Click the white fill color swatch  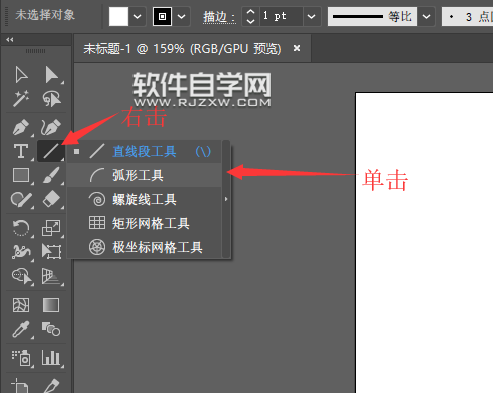coord(118,16)
